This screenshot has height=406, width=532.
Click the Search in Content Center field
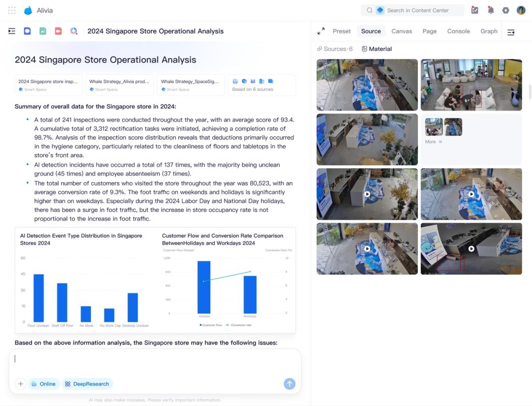coord(418,10)
